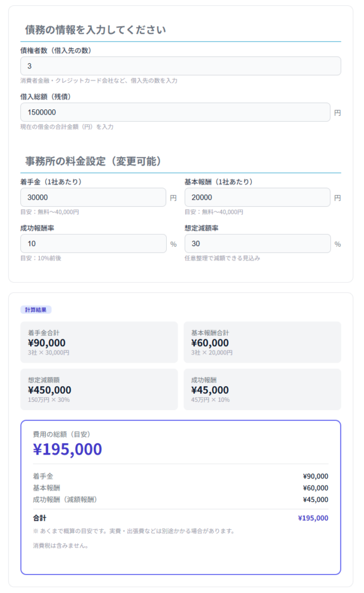Select the 基本報酬 field showing 20000

pos(258,197)
